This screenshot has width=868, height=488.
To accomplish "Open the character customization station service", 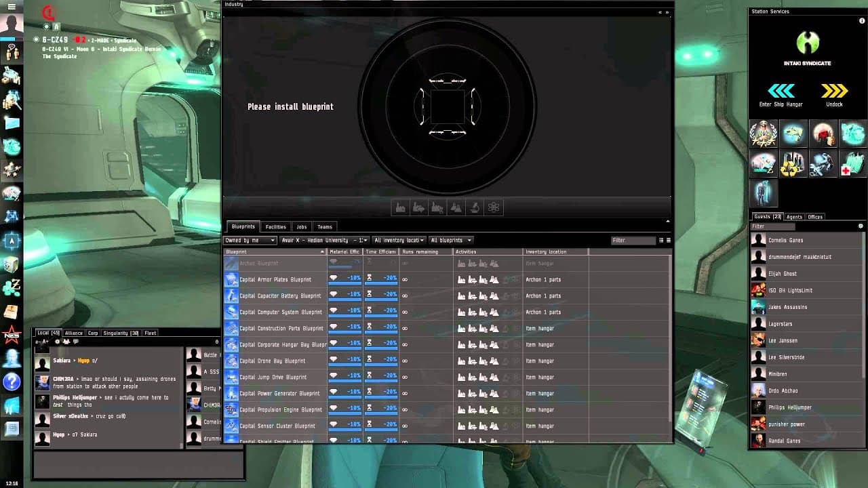I will [x=763, y=193].
